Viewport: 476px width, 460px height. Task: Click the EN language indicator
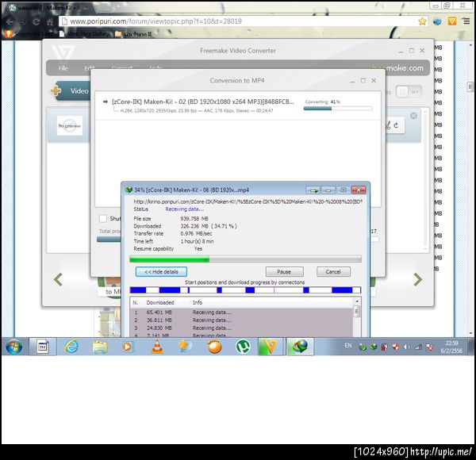click(348, 346)
